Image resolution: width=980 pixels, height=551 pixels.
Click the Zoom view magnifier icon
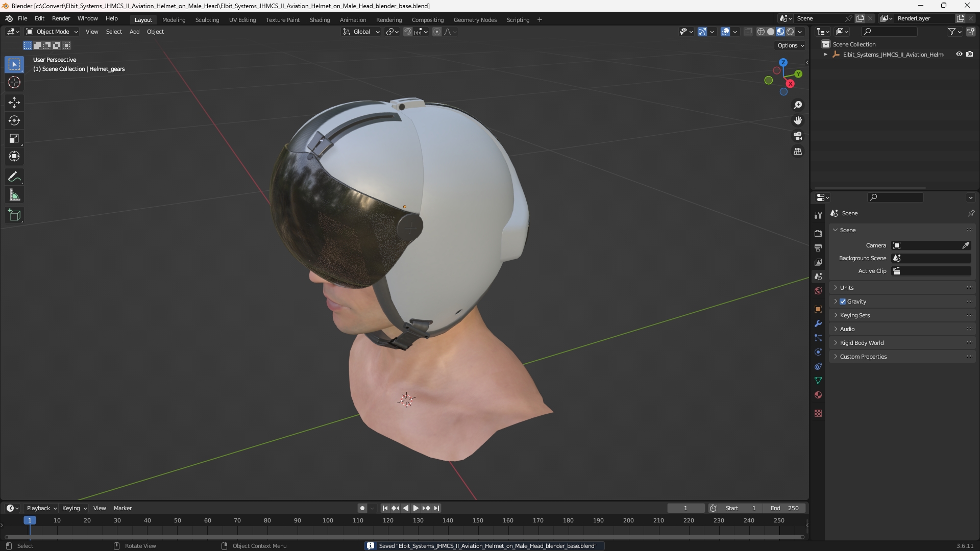coord(798,105)
